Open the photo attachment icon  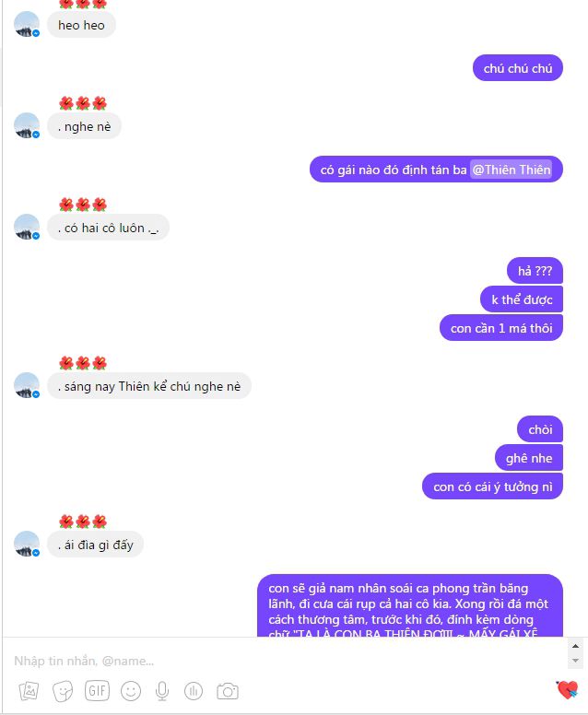29,691
